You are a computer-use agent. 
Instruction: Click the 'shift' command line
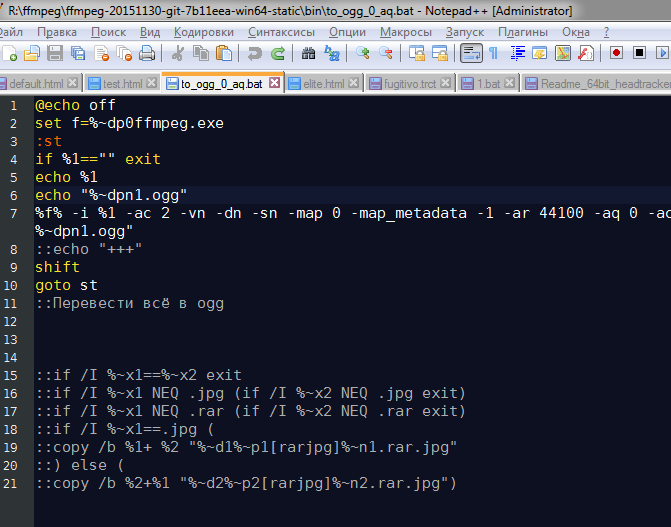(x=57, y=267)
